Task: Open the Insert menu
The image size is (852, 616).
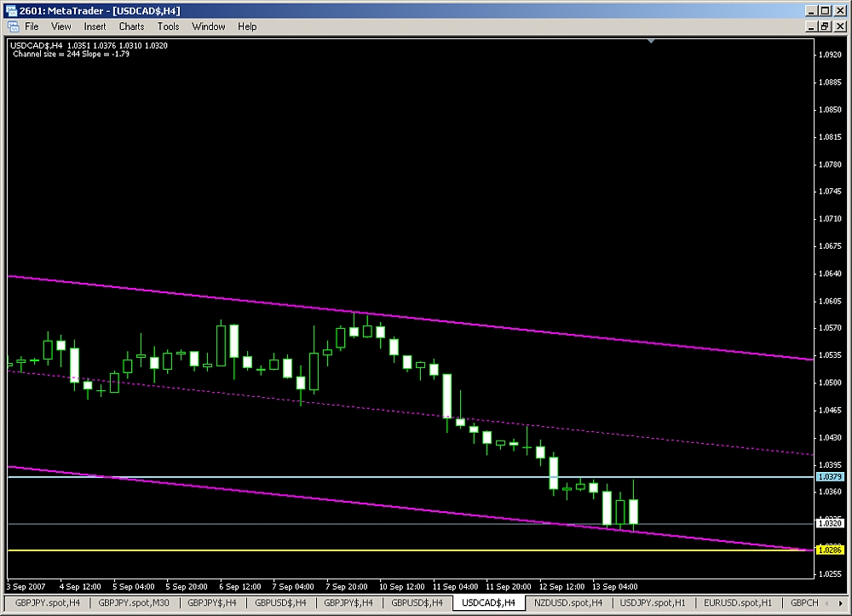Action: point(95,26)
